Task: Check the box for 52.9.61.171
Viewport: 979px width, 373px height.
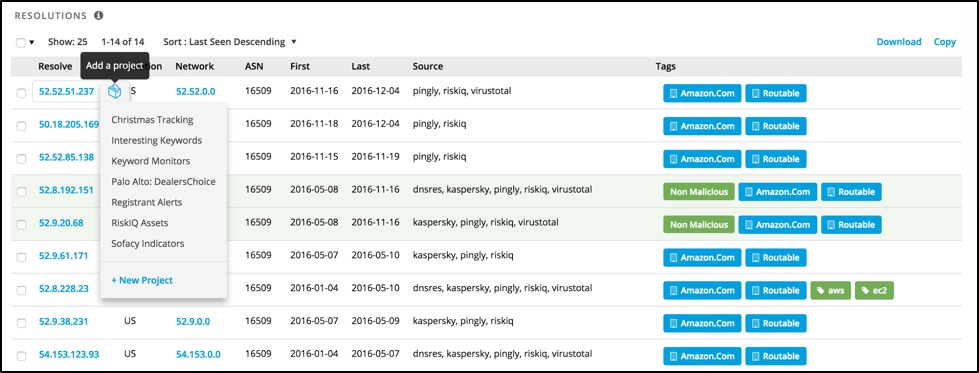Action: tap(21, 257)
